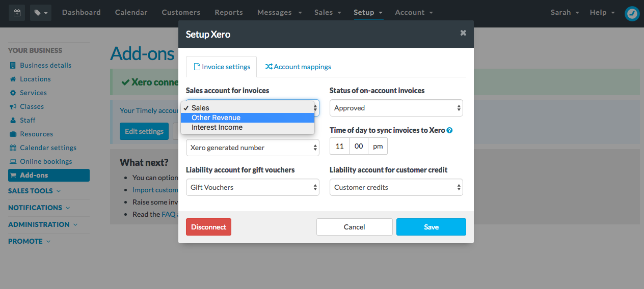Click the Services gear icon
The width and height of the screenshot is (644, 289).
point(13,93)
